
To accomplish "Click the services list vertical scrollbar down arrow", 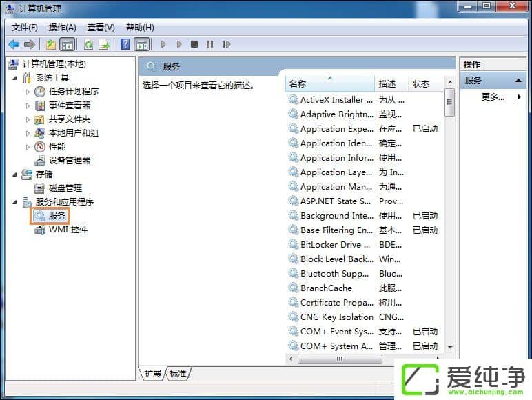I will [x=450, y=346].
